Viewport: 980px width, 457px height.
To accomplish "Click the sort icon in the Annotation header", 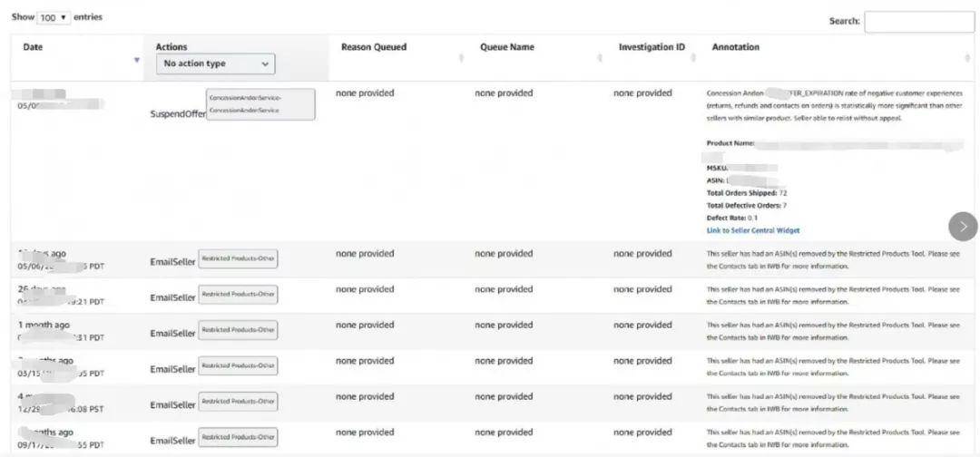I will point(967,58).
